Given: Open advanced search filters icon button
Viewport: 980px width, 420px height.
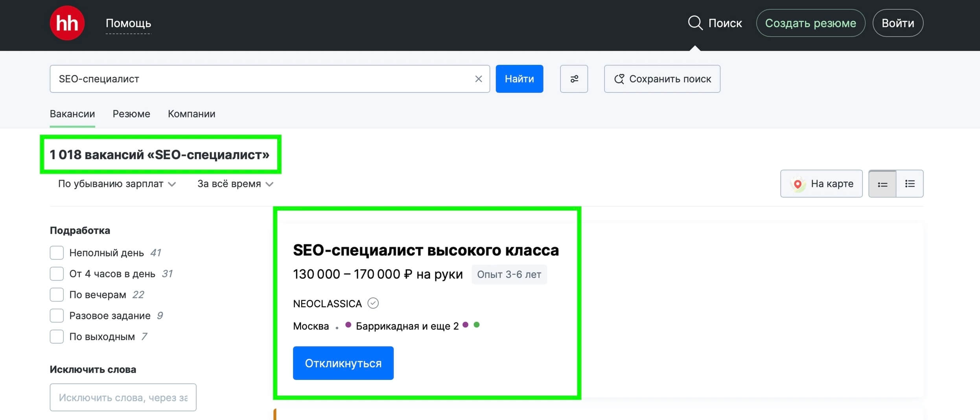Looking at the screenshot, I should tap(574, 79).
